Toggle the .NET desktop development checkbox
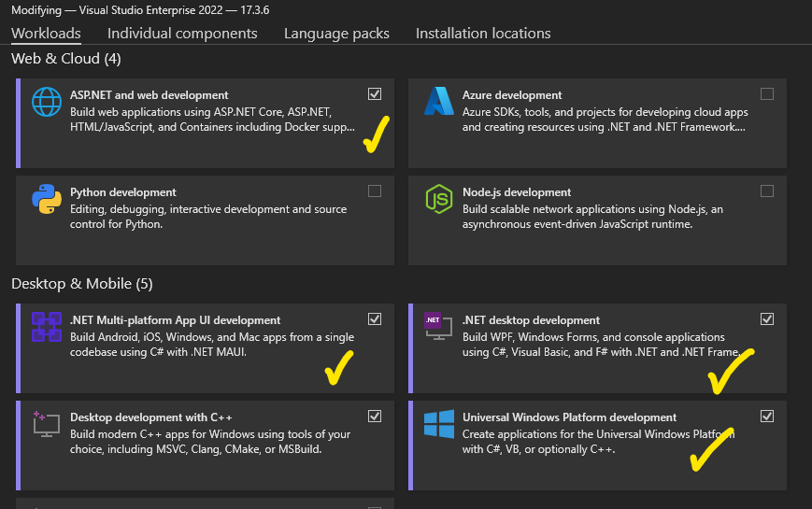 click(767, 319)
